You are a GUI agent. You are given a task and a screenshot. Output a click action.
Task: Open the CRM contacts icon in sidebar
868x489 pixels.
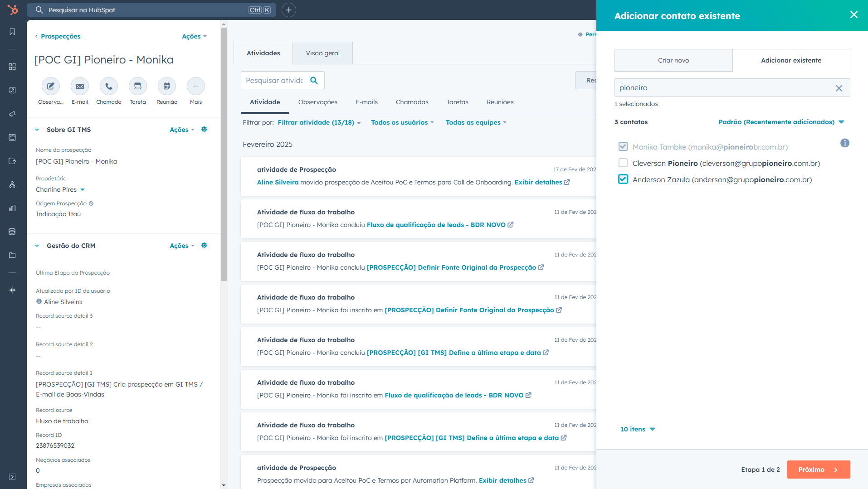[x=12, y=90]
